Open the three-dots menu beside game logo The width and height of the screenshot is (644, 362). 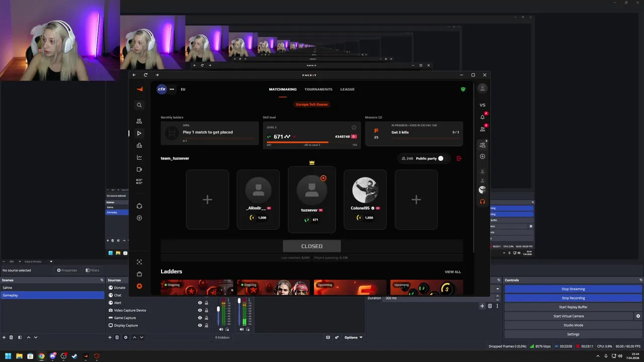172,89
